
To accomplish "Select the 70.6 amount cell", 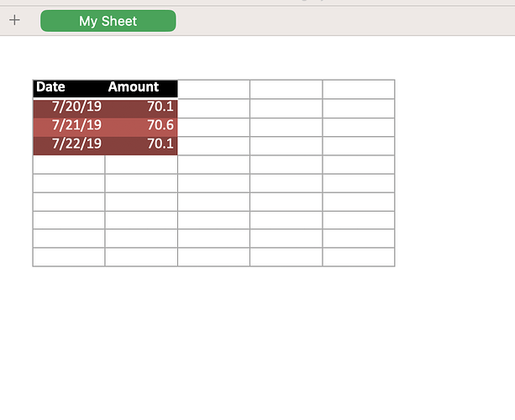I will coord(141,127).
